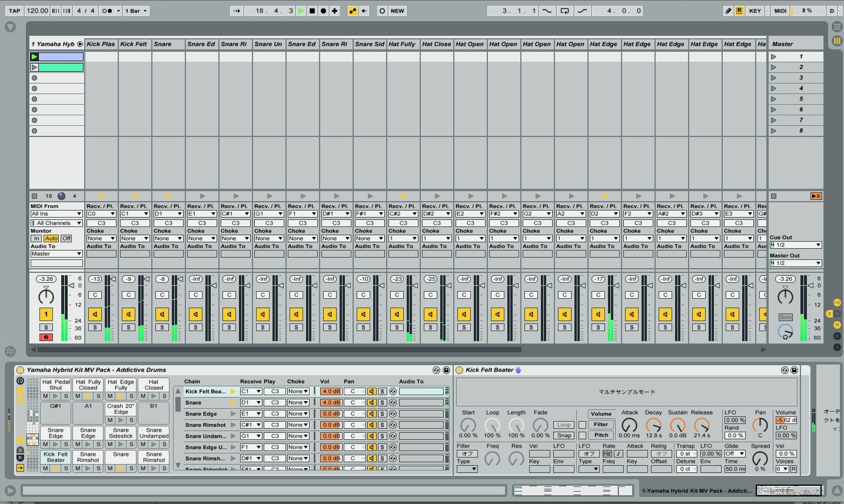Click the Back to Arrangement button
Viewport: 844px width, 504px height.
tap(816, 196)
